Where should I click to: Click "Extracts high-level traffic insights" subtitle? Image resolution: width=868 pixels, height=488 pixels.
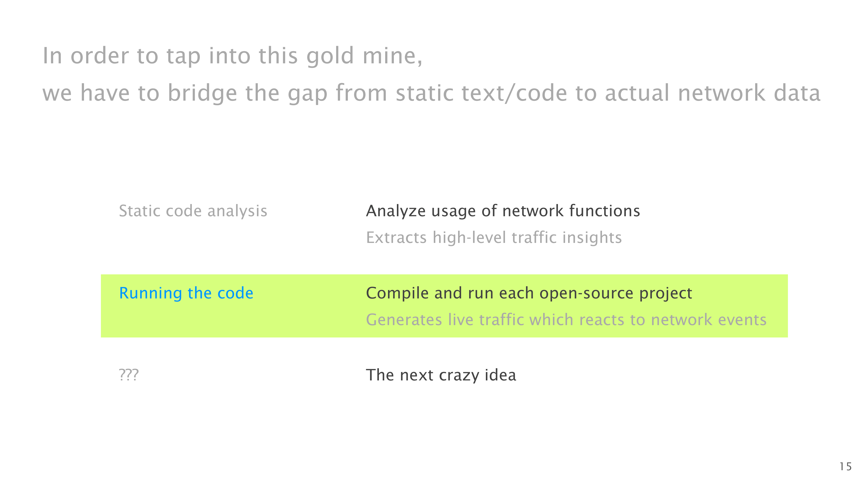(494, 238)
